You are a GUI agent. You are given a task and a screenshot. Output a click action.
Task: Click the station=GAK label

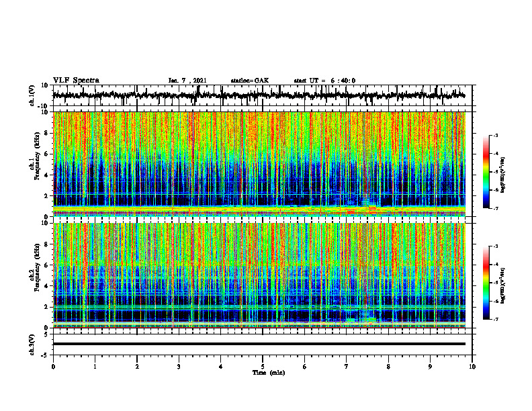tap(250, 81)
